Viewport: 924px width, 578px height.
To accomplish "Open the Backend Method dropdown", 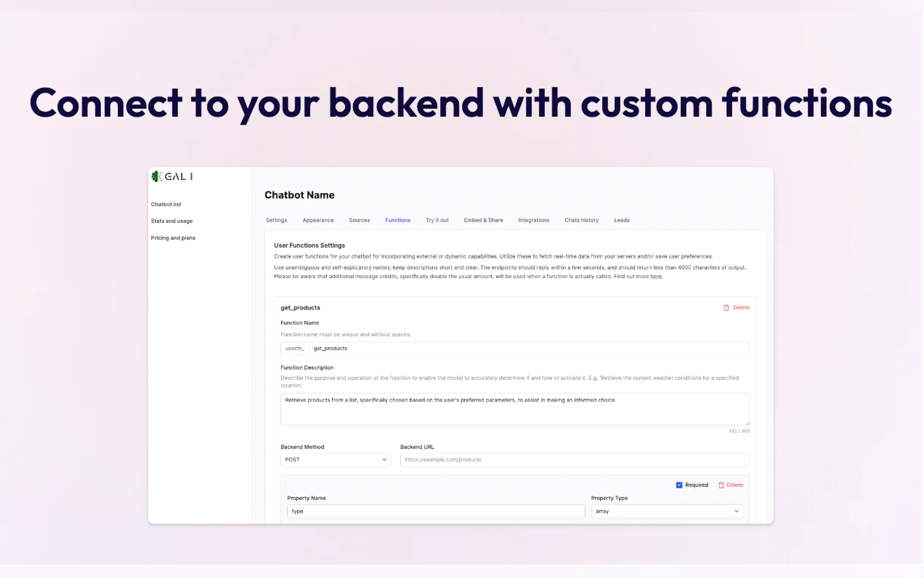I will click(335, 459).
